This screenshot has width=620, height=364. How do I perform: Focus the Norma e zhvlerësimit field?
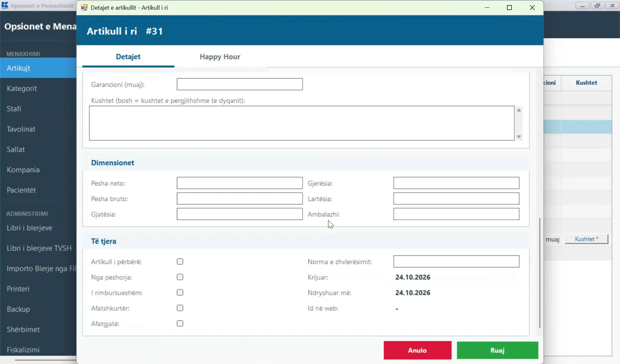[x=456, y=261]
